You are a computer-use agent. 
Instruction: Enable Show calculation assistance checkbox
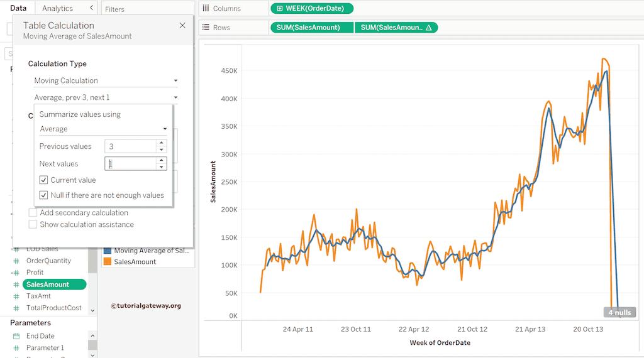pyautogui.click(x=33, y=225)
